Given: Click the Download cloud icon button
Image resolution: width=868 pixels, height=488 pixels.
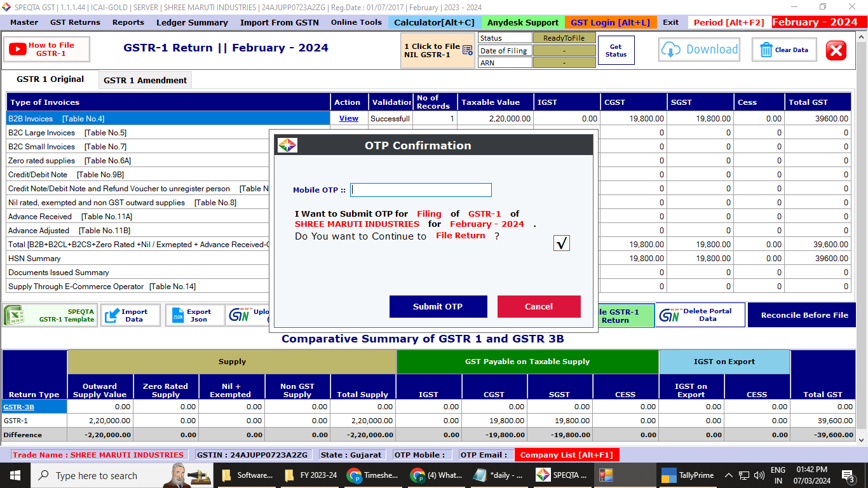Looking at the screenshot, I should click(699, 50).
